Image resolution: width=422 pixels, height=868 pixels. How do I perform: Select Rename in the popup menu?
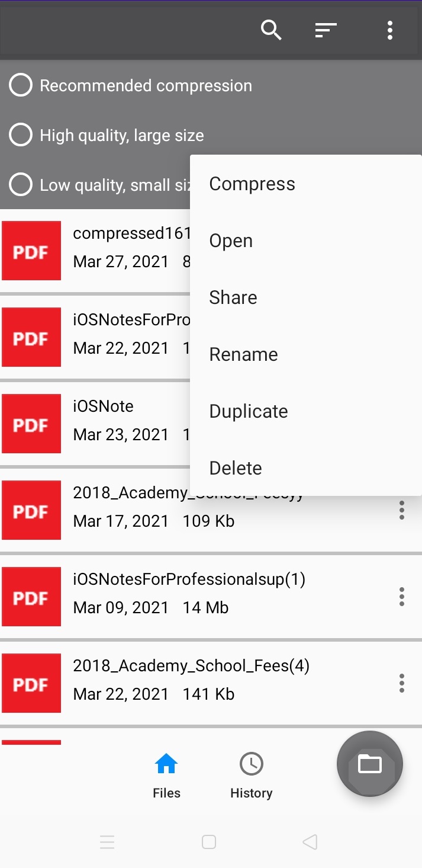[243, 354]
